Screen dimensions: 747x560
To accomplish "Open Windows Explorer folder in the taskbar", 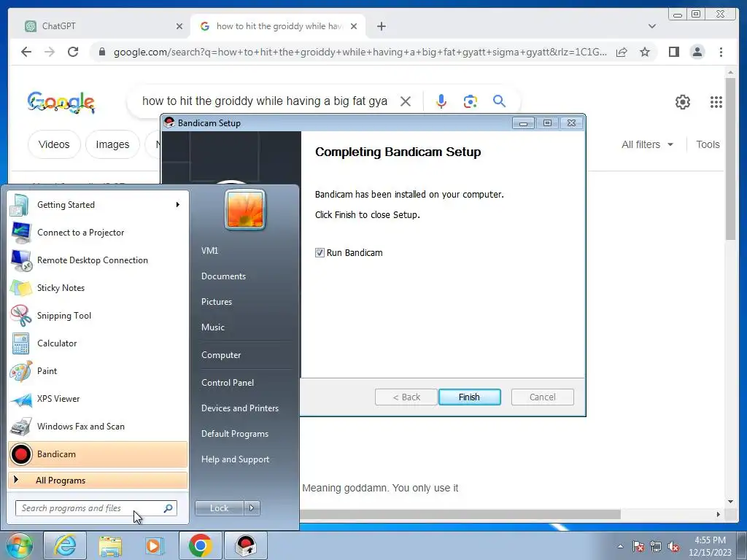I will pyautogui.click(x=109, y=545).
